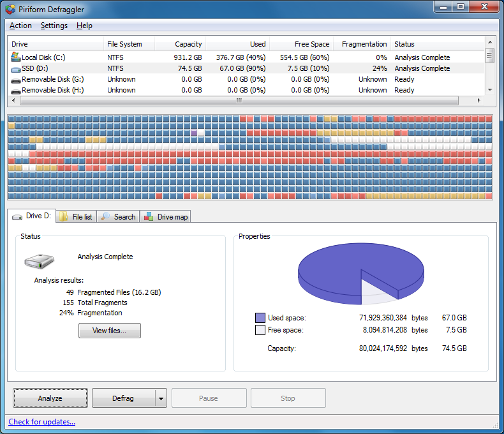Select the Removable Disk (G:) drive icon
This screenshot has height=434, width=504.
(16, 80)
